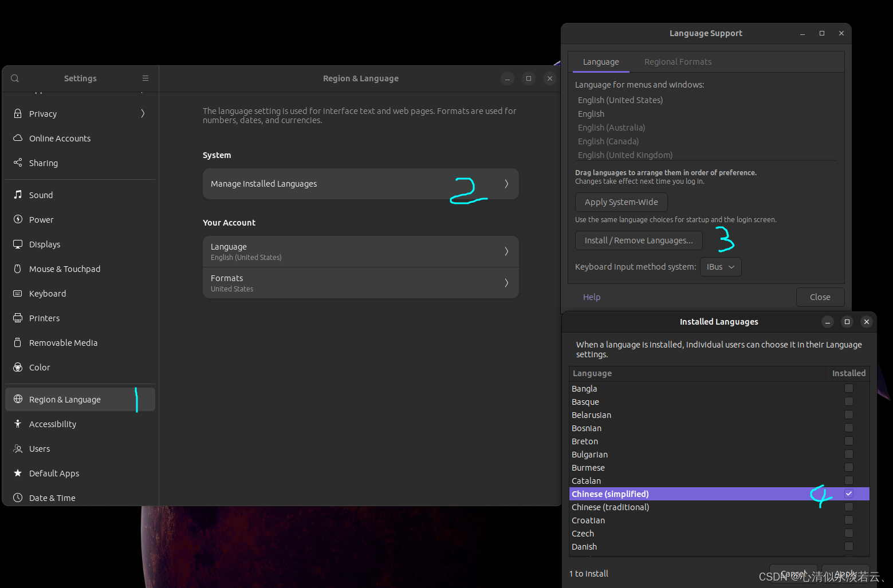Select the Catalan language row
Image resolution: width=893 pixels, height=588 pixels.
(719, 481)
